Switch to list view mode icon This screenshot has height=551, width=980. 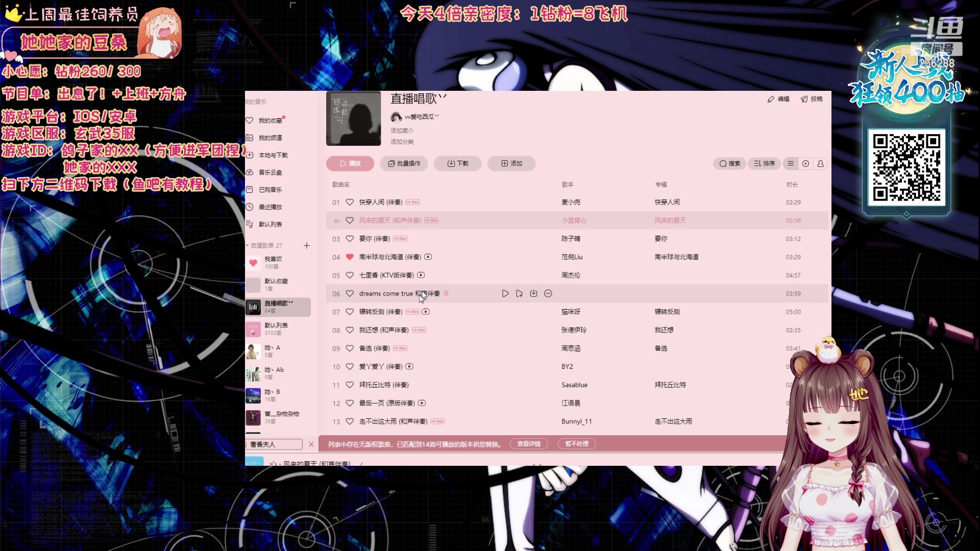tap(791, 164)
